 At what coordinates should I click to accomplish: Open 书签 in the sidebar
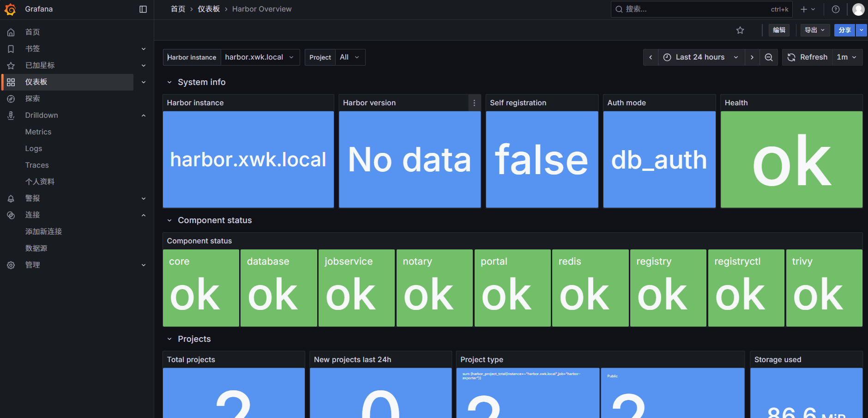click(x=33, y=49)
